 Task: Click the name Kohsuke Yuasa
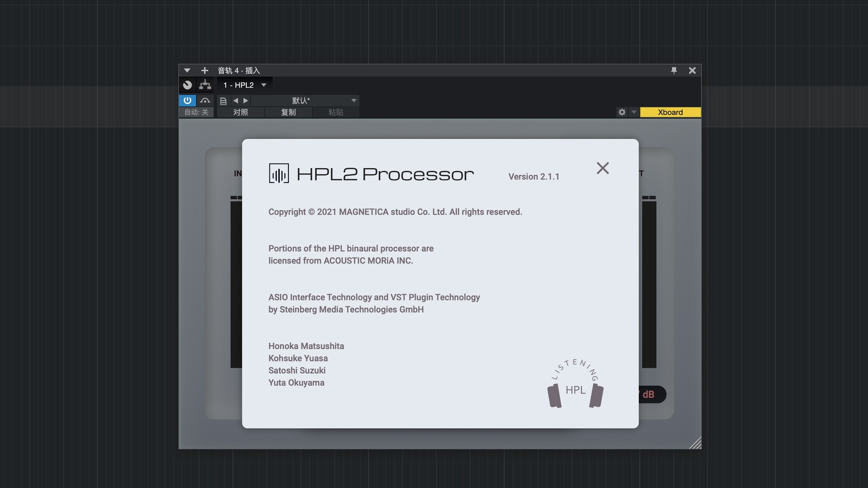298,358
